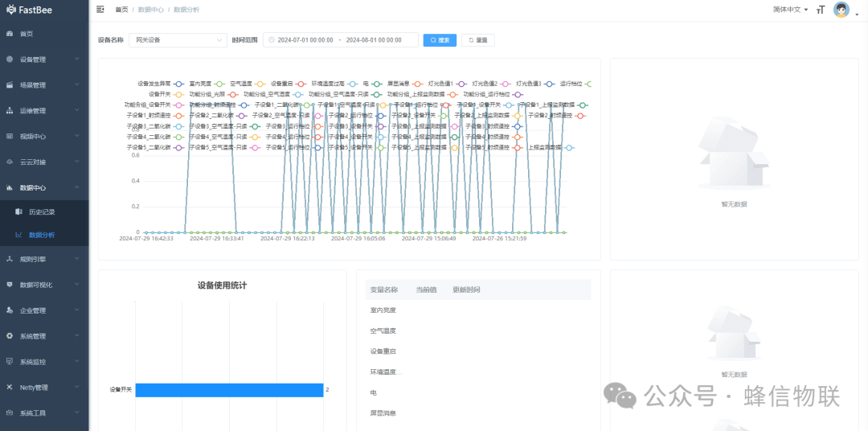868x431 pixels.
Task: Select the 空气温度 row in variable table
Action: (478, 330)
